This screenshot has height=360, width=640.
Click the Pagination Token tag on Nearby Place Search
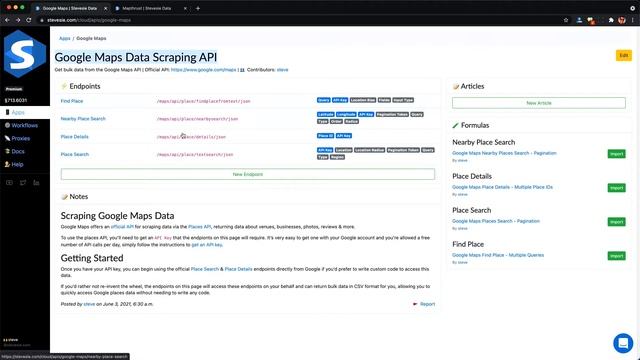pyautogui.click(x=392, y=114)
